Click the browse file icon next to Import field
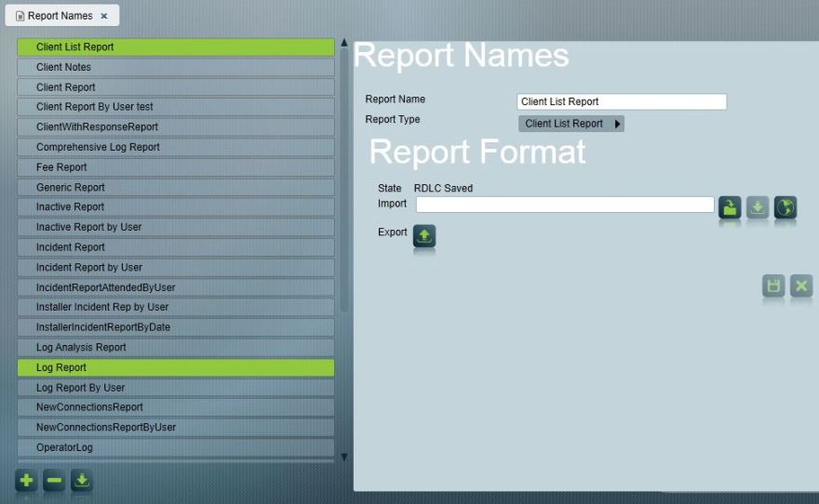The image size is (819, 504). pyautogui.click(x=730, y=207)
